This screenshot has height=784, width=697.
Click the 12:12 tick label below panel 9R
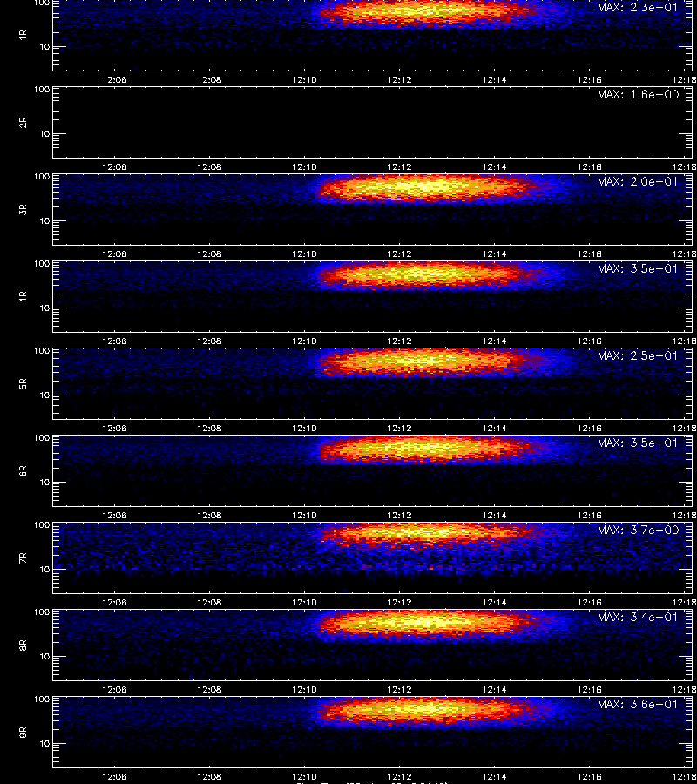[x=400, y=776]
